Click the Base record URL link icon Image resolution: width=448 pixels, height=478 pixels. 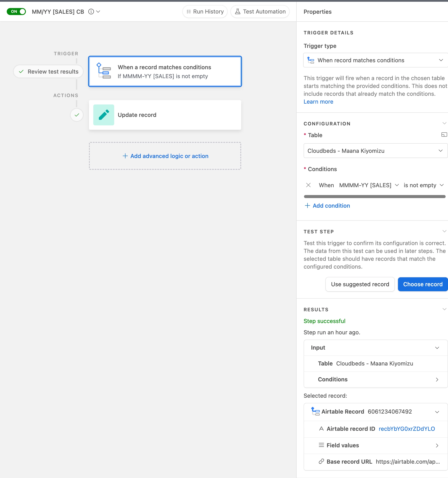click(x=321, y=461)
